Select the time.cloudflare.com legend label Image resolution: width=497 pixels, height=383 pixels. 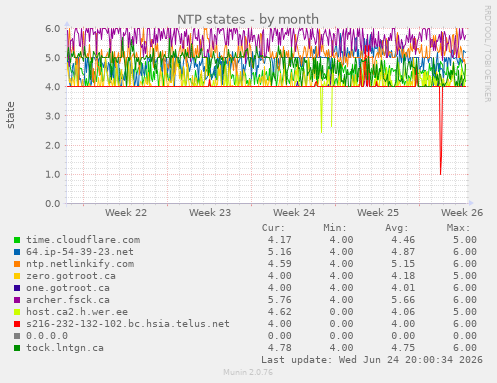[83, 240]
